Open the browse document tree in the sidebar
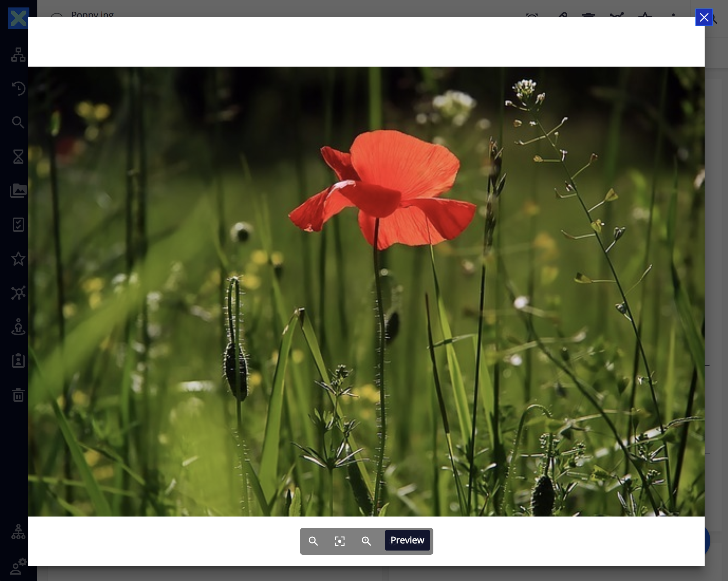 tap(18, 55)
